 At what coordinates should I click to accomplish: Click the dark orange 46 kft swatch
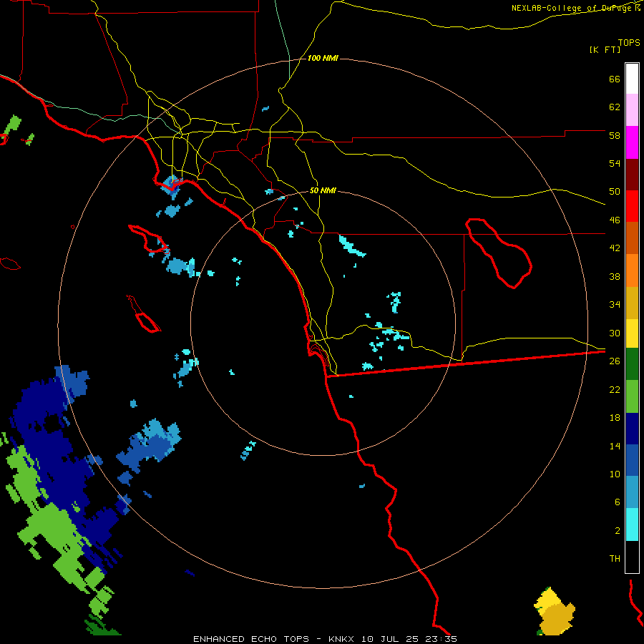[632, 238]
